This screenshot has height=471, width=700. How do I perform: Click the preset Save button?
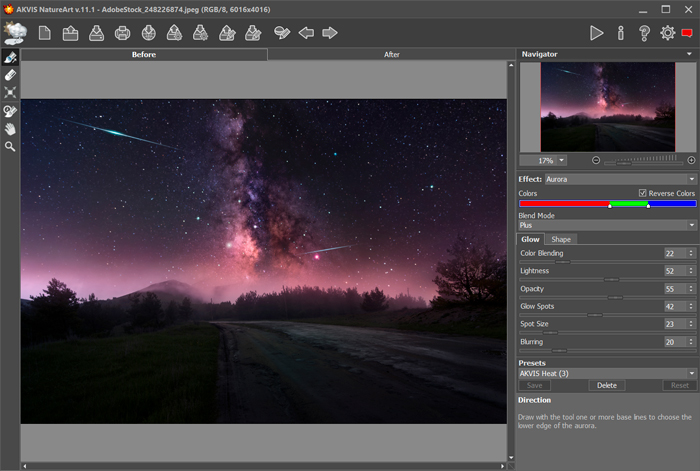point(534,385)
